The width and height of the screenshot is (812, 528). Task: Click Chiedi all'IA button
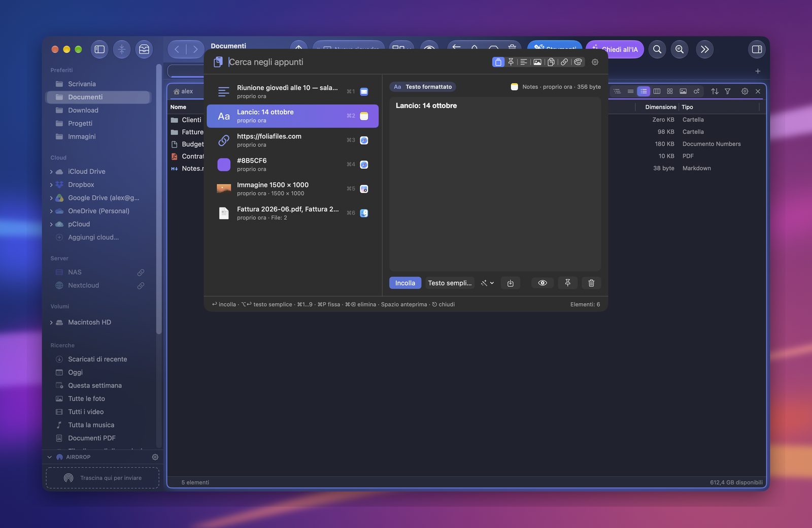click(x=615, y=49)
